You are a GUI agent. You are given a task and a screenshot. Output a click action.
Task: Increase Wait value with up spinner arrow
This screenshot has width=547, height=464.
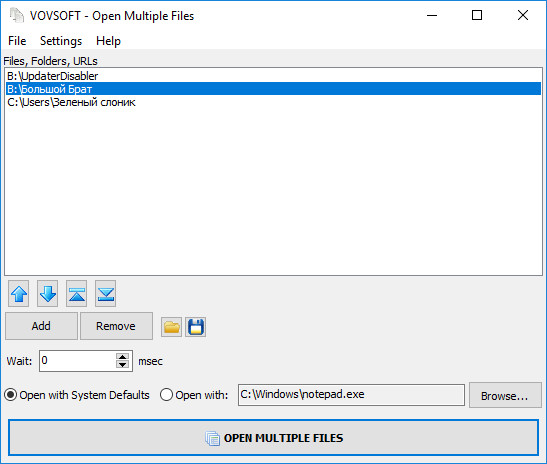point(122,357)
